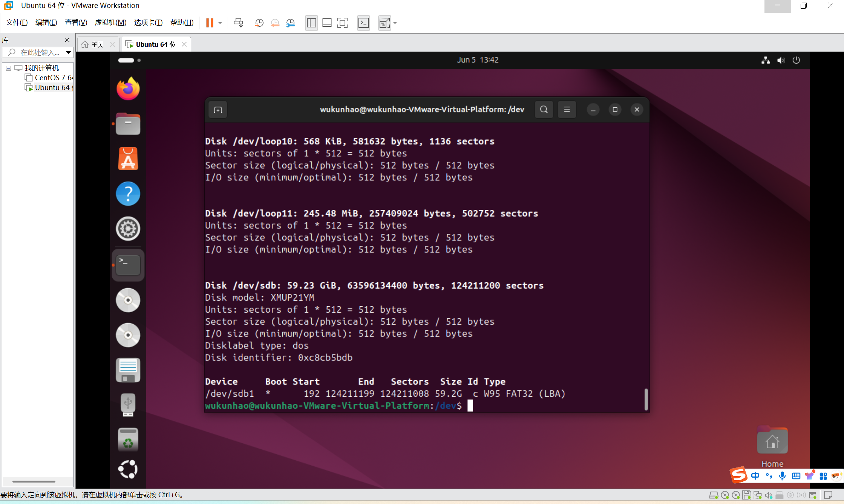Click Send Ctrl+Alt+Del toolbar icon
The height and width of the screenshot is (504, 844).
[x=238, y=23]
